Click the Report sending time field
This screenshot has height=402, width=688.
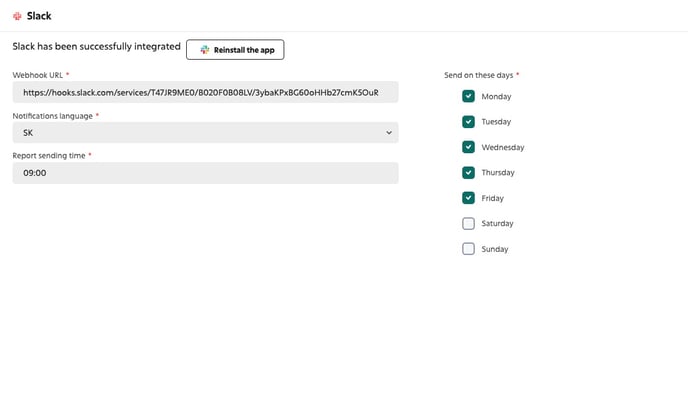tap(205, 173)
